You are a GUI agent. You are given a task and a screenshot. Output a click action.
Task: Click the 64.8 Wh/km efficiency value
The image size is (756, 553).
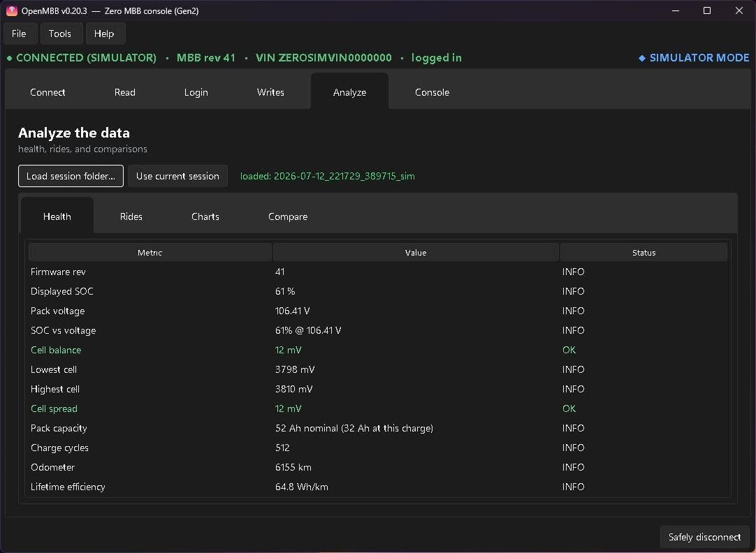coord(301,487)
